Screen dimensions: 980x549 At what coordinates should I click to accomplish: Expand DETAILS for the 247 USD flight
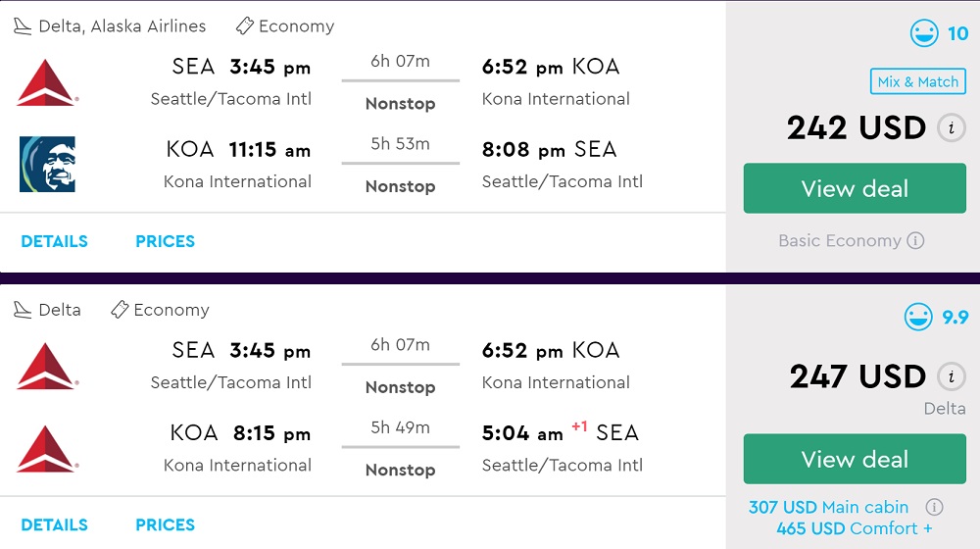click(54, 524)
